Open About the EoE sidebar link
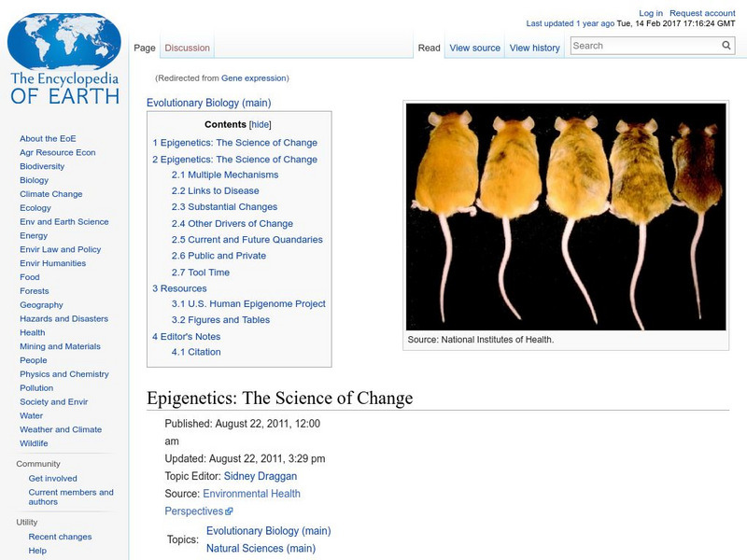 pyautogui.click(x=48, y=138)
